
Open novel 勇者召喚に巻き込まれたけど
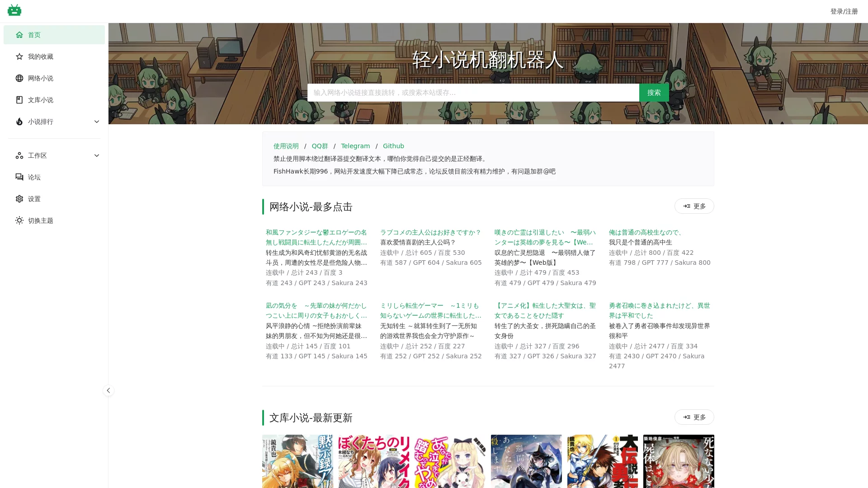(x=659, y=310)
